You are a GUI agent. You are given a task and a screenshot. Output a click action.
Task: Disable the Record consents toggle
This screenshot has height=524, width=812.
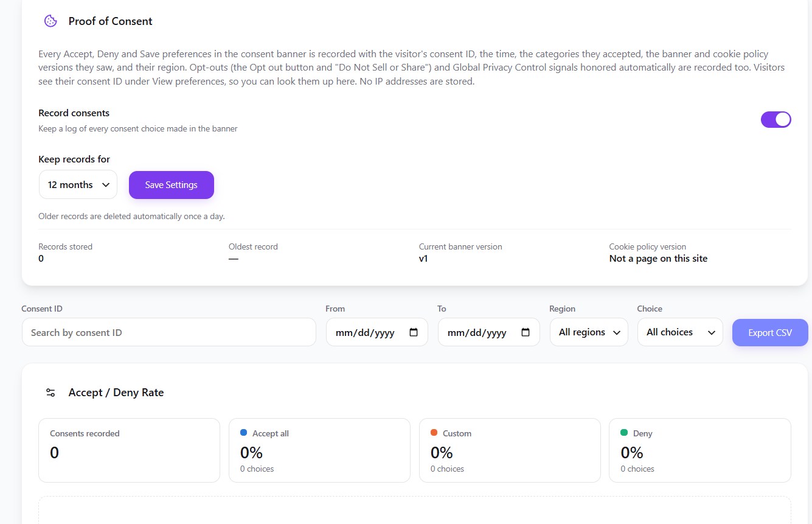point(776,119)
